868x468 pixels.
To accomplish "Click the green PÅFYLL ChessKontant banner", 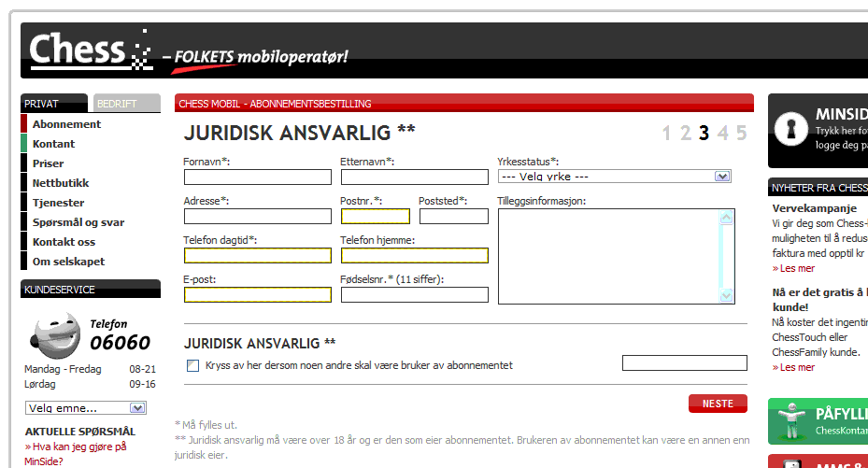I will click(818, 421).
